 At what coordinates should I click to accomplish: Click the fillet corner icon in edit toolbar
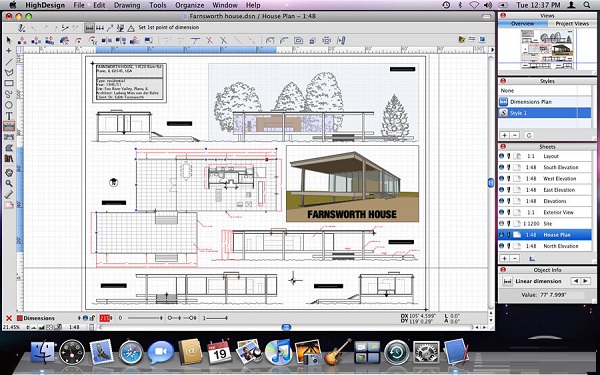[284, 40]
